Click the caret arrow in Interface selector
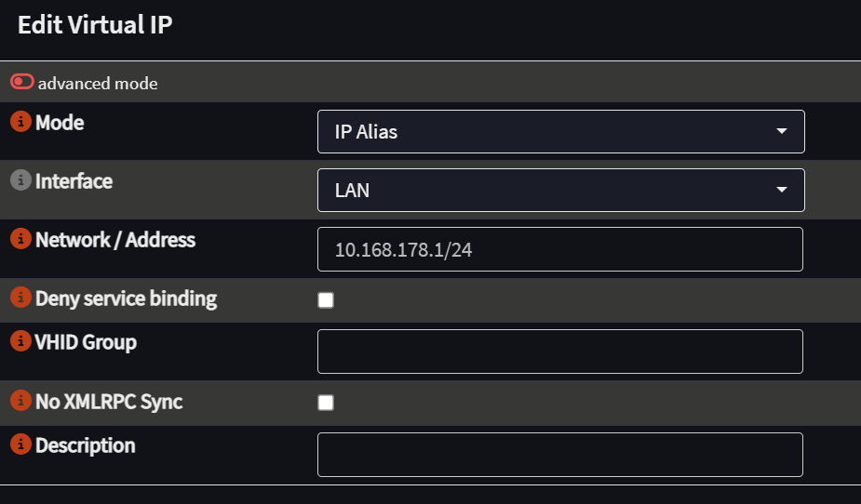The height and width of the screenshot is (504, 861). click(x=781, y=190)
